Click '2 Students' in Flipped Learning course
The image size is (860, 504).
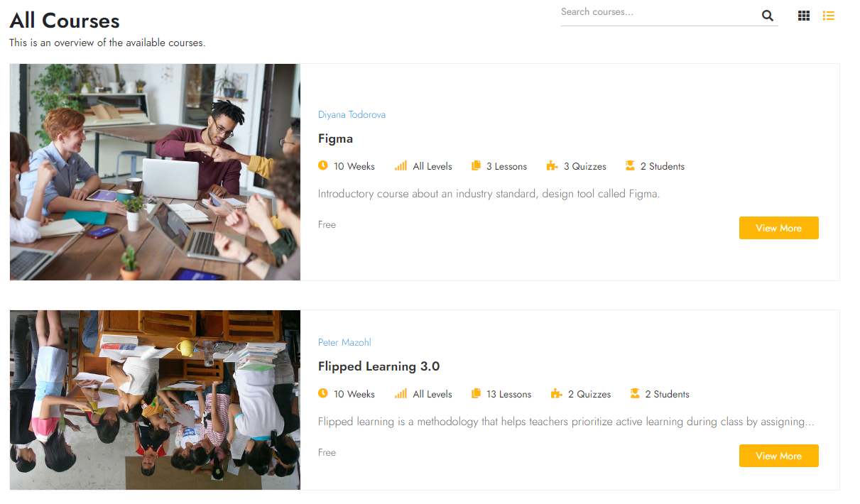pyautogui.click(x=668, y=394)
